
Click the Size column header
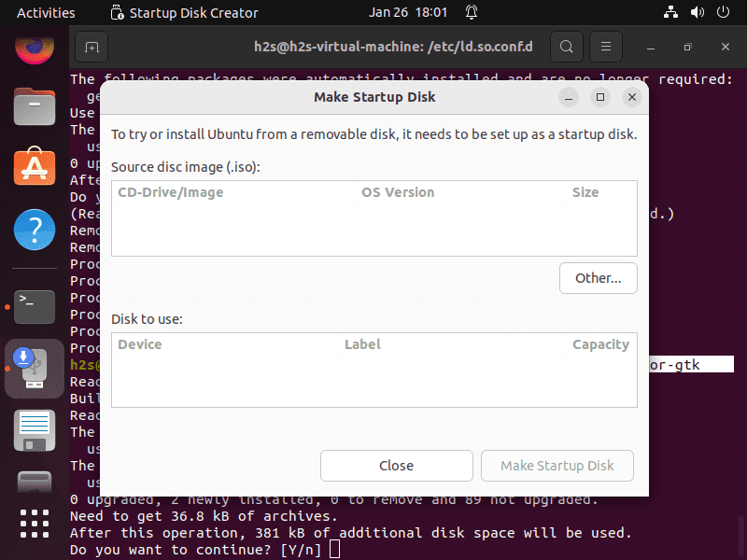click(x=601, y=192)
